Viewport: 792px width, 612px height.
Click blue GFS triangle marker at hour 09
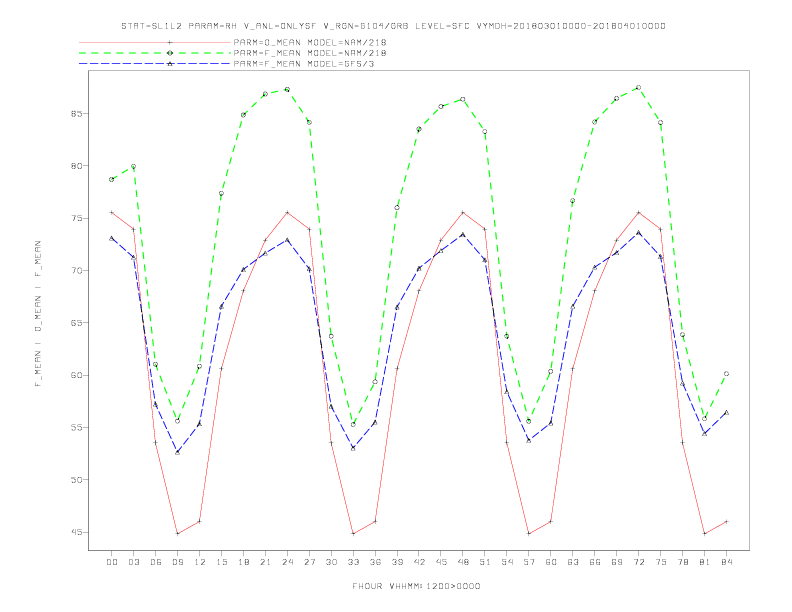177,452
